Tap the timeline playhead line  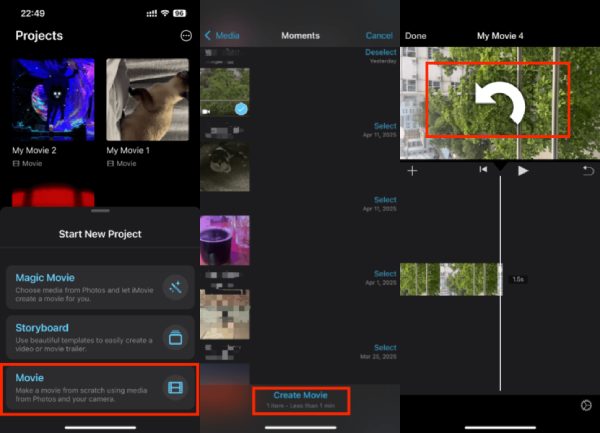pyautogui.click(x=500, y=283)
